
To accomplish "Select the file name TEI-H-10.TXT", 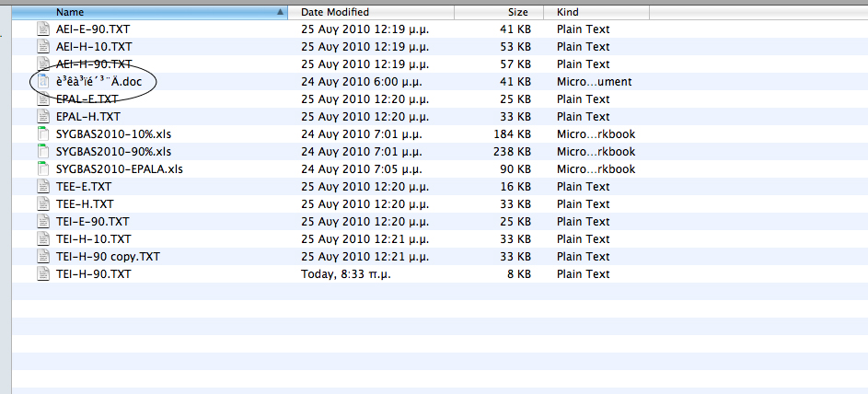I will pos(94,239).
